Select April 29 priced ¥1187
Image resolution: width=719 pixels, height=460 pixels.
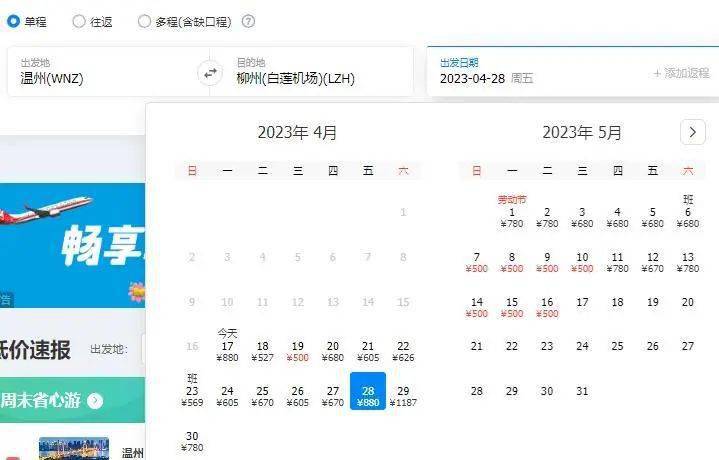403,396
